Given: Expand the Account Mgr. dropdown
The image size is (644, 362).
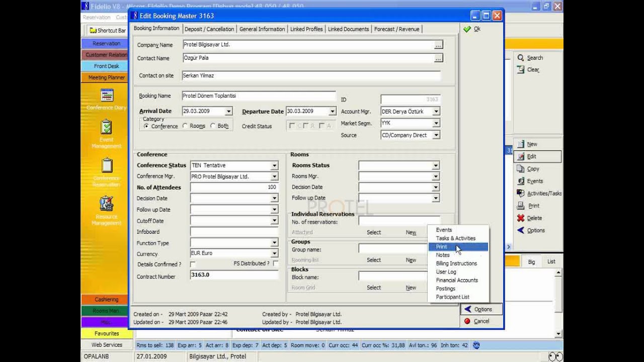Looking at the screenshot, I should pos(436,112).
